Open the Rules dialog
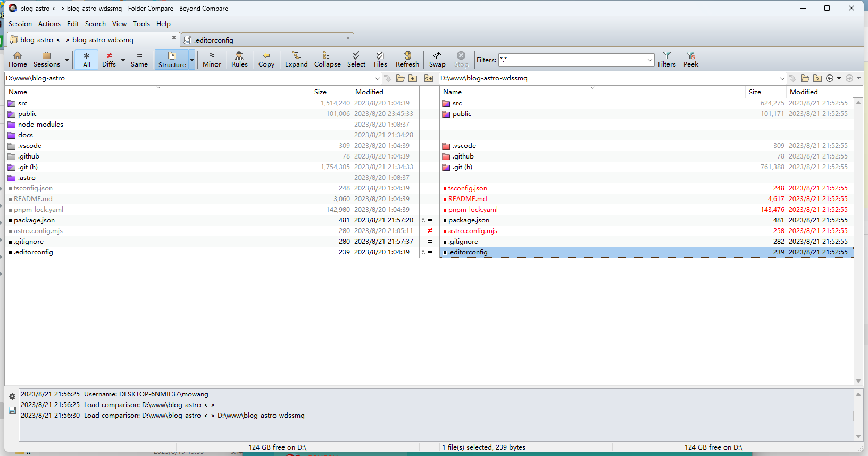Screen dimensions: 868x456 click(239, 60)
